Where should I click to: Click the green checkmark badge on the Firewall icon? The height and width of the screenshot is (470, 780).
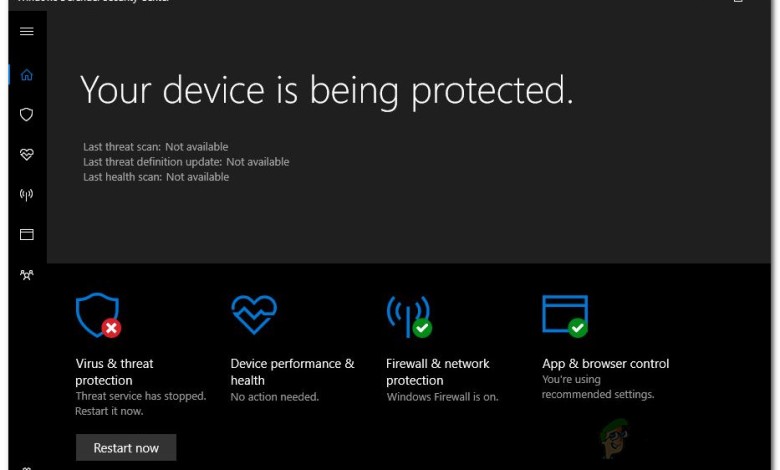point(422,327)
